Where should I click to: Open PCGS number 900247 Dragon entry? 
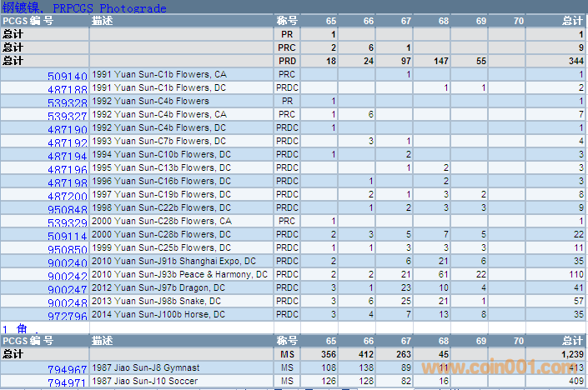[x=68, y=289]
